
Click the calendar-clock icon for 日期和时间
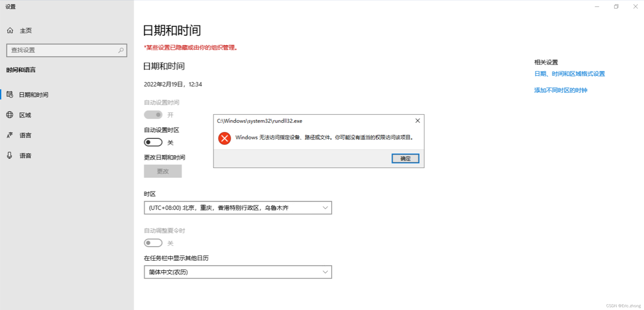[x=10, y=94]
